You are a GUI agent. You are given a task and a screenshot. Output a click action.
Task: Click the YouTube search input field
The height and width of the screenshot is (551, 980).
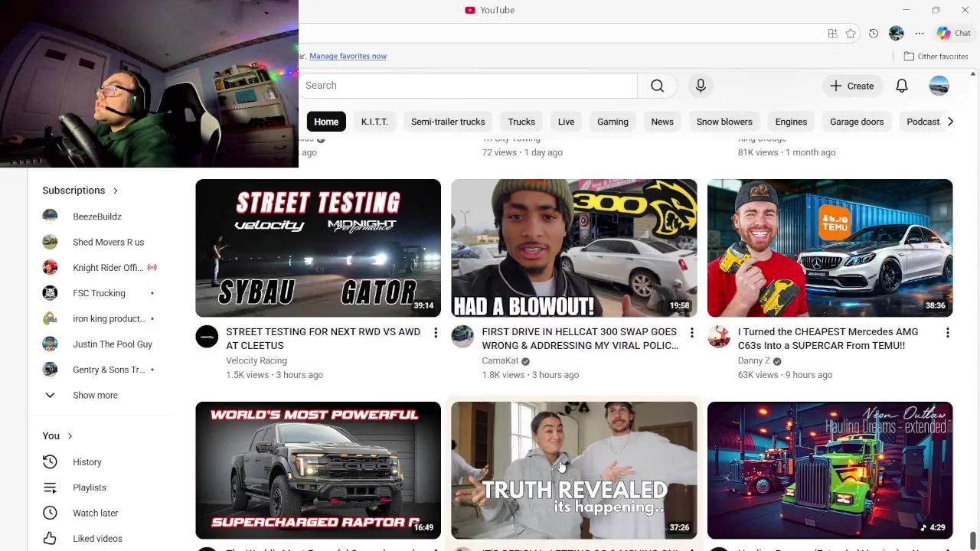point(467,86)
